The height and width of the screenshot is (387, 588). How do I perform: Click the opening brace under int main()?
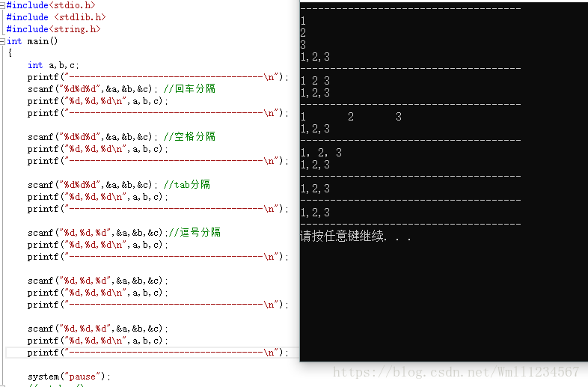coord(10,53)
